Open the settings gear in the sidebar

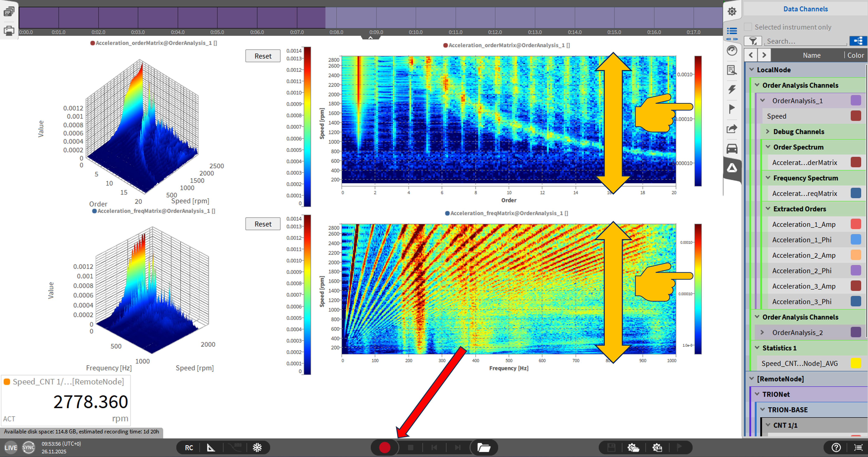point(732,11)
